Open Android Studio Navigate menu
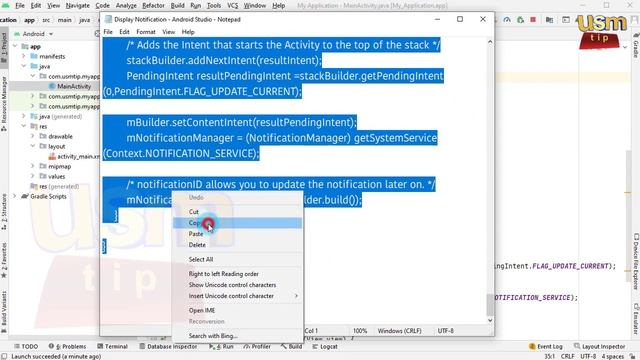 (x=78, y=6)
